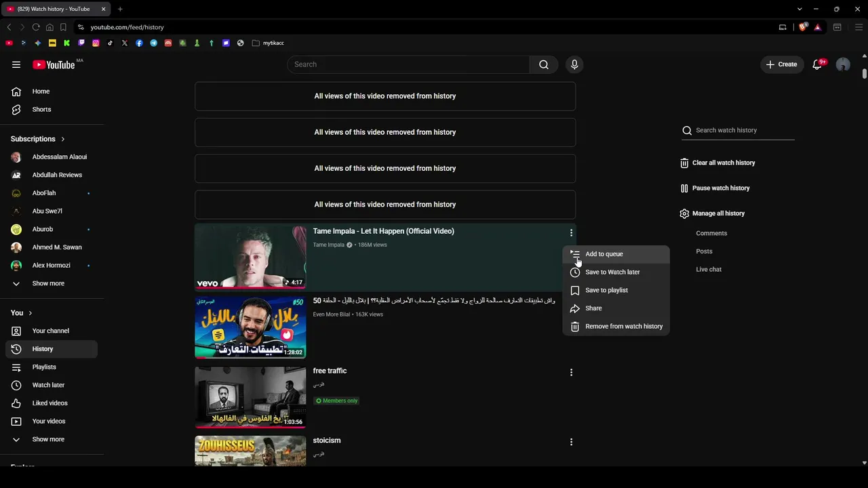Image resolution: width=868 pixels, height=488 pixels.
Task: Go to Home in the sidebar
Action: pyautogui.click(x=52, y=91)
